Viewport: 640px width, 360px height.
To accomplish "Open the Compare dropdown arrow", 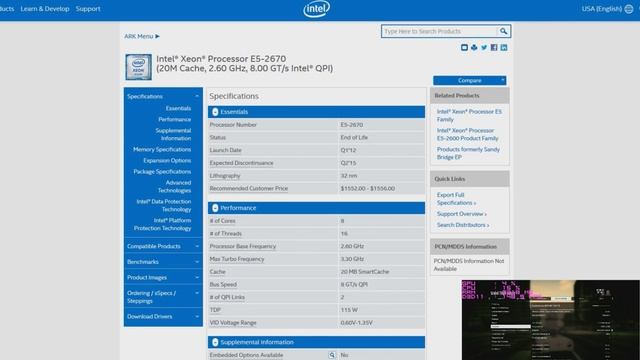I will (x=503, y=80).
